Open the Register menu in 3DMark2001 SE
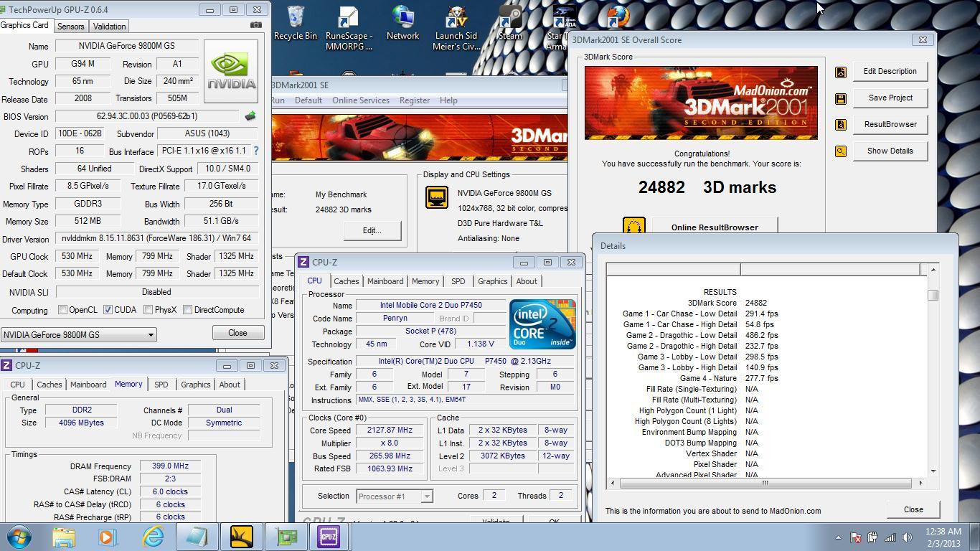This screenshot has height=551, width=980. tap(415, 100)
